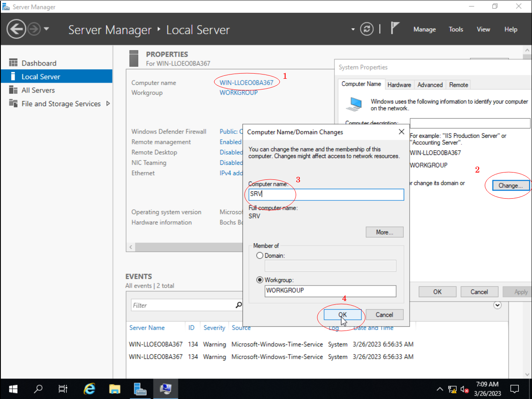Open the Help menu

(x=511, y=29)
